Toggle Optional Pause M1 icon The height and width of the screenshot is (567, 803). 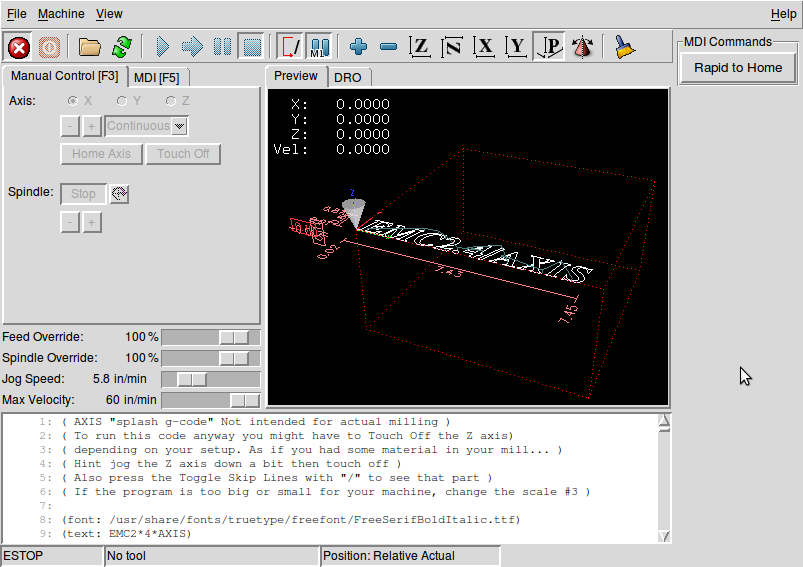[x=320, y=47]
